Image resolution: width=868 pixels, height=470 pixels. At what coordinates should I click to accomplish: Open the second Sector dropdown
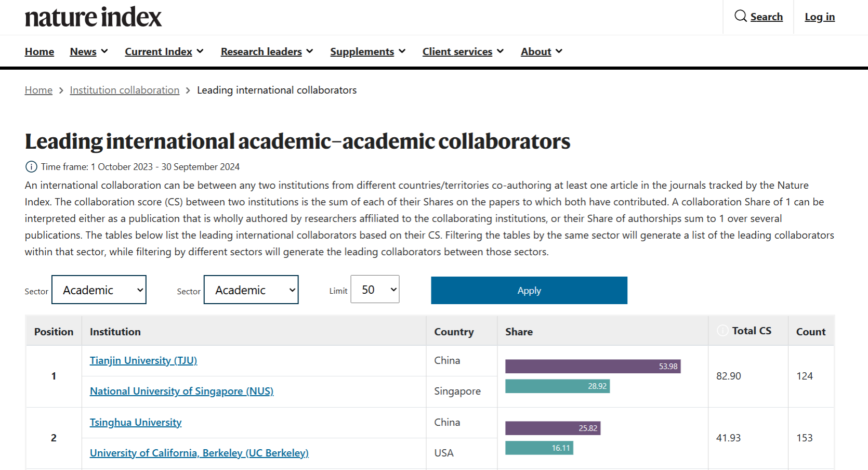click(x=251, y=290)
